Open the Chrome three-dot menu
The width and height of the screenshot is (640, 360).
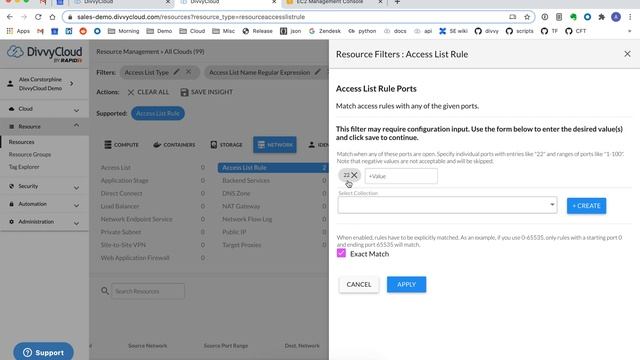pos(630,17)
